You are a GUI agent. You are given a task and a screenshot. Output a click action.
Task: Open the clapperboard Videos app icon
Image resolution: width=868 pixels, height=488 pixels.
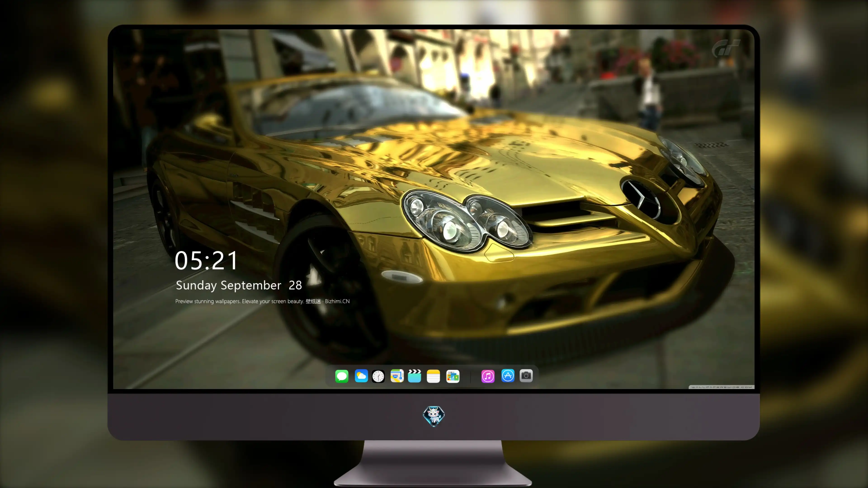[x=415, y=376]
